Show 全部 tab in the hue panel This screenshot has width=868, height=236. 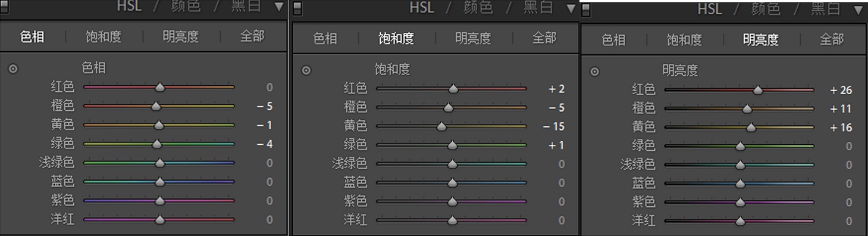[252, 37]
